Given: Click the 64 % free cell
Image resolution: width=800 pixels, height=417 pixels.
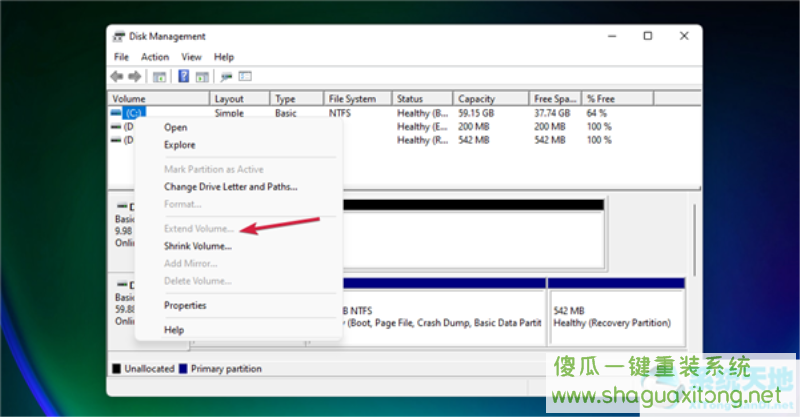Looking at the screenshot, I should click(596, 113).
